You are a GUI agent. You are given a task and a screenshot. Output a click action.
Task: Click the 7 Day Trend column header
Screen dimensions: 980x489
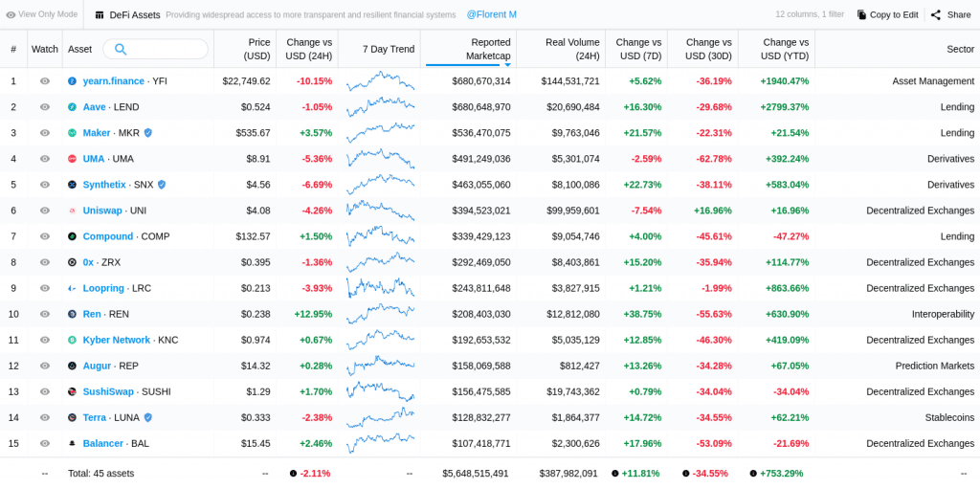pyautogui.click(x=389, y=49)
